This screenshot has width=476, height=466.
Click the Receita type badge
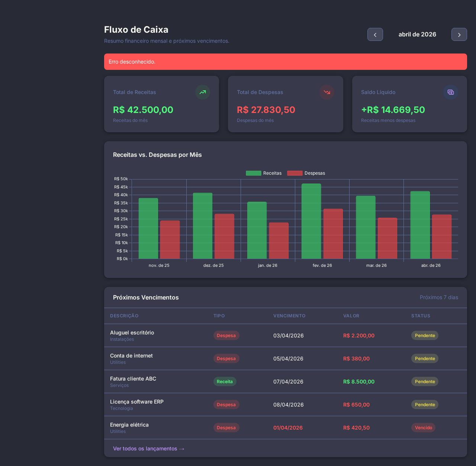click(x=225, y=382)
